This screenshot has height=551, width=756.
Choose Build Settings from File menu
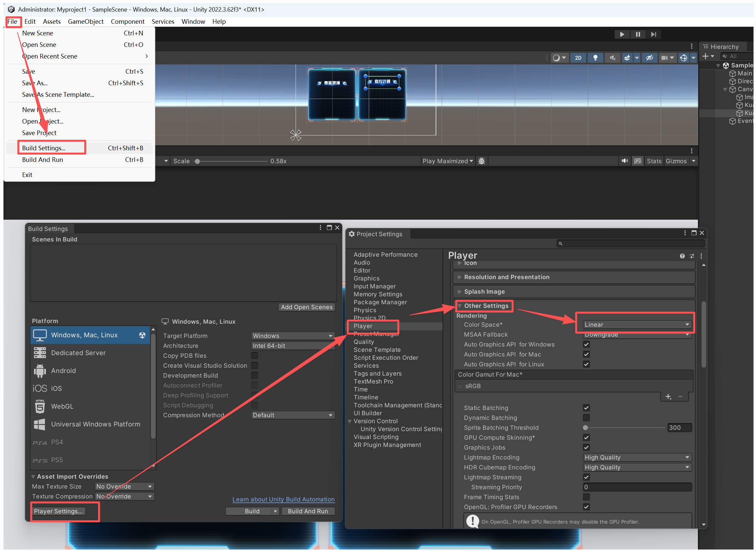pyautogui.click(x=44, y=148)
